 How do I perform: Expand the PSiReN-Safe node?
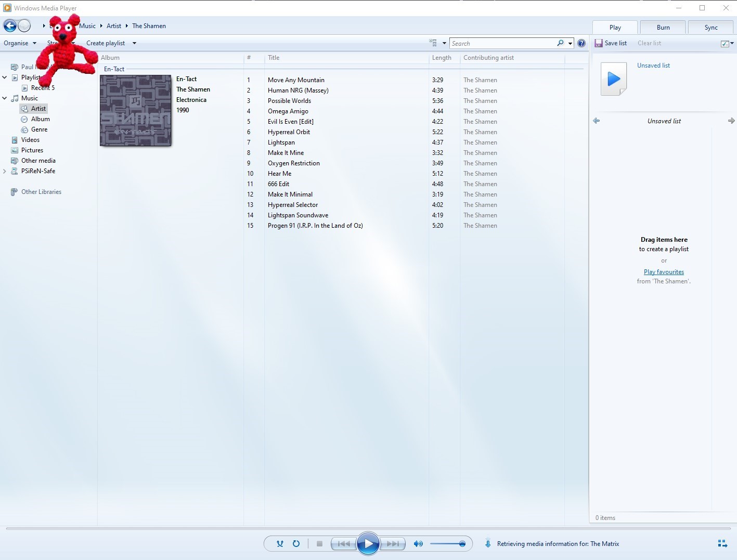[5, 171]
